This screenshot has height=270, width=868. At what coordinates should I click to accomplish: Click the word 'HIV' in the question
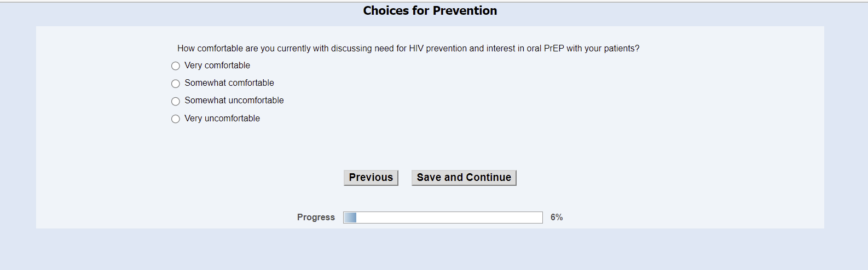pos(416,49)
